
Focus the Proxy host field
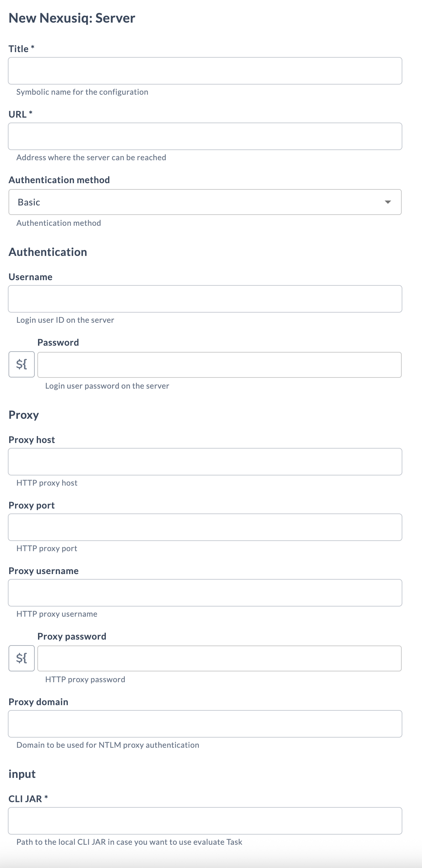[205, 462]
